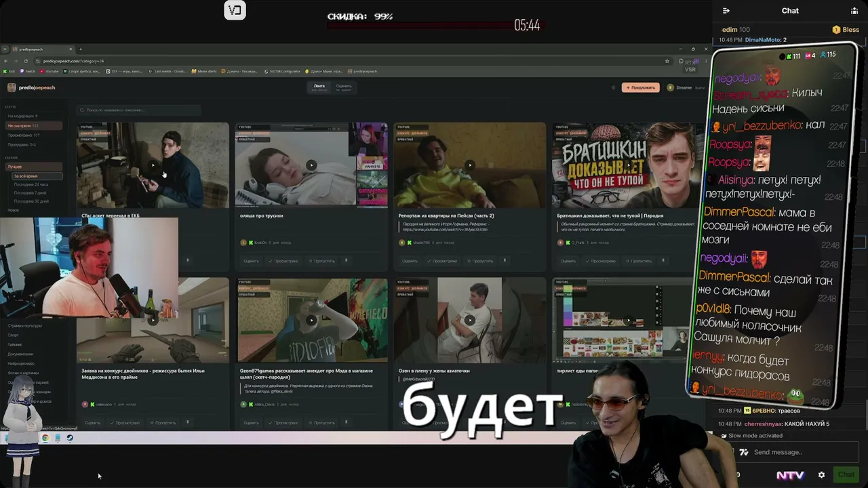Open the Meme Alerts bookmark
Image resolution: width=868 pixels, height=488 pixels.
pyautogui.click(x=204, y=71)
